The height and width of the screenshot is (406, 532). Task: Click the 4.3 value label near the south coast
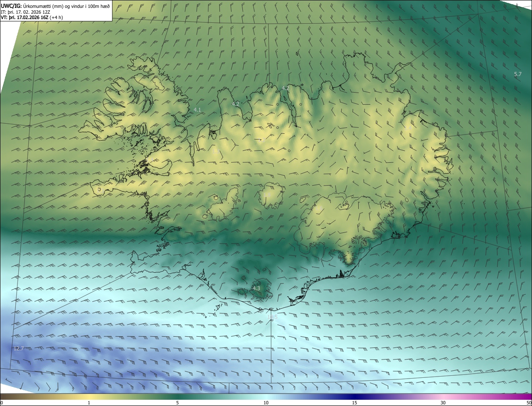click(x=256, y=288)
